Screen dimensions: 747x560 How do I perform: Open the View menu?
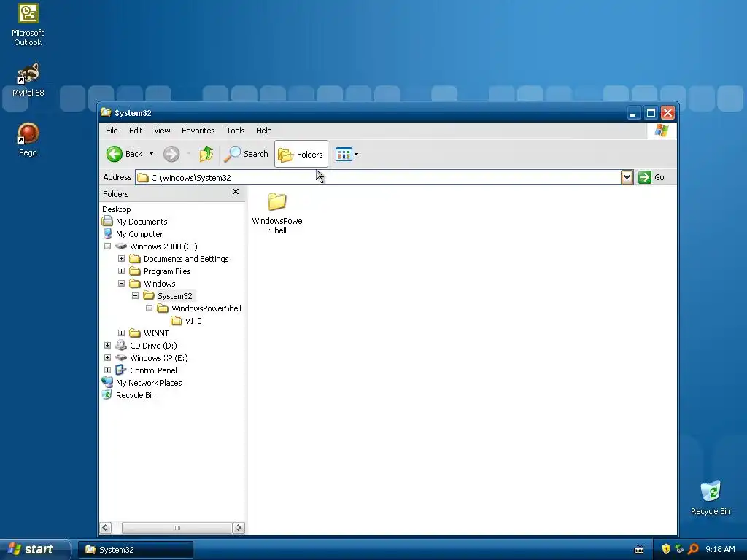(162, 131)
